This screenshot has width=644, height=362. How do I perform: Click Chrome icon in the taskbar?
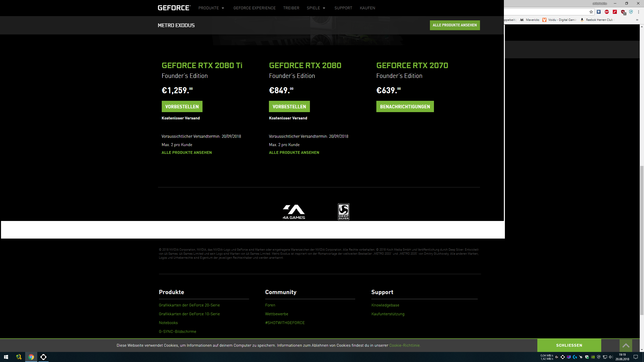tap(31, 357)
